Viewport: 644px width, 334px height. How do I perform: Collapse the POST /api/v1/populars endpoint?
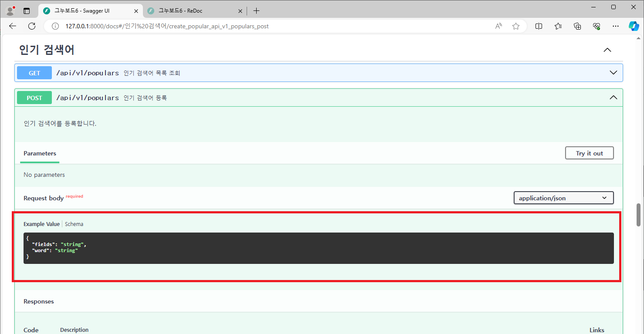(613, 98)
